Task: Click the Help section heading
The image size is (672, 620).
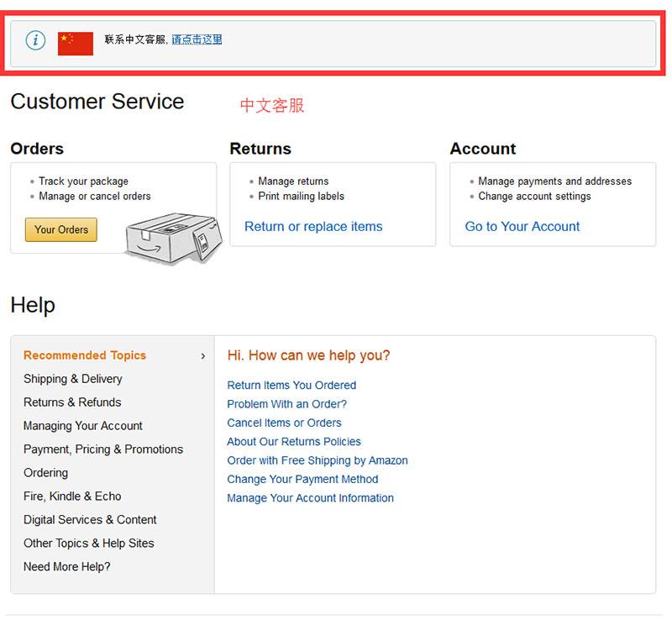Action: click(x=33, y=305)
